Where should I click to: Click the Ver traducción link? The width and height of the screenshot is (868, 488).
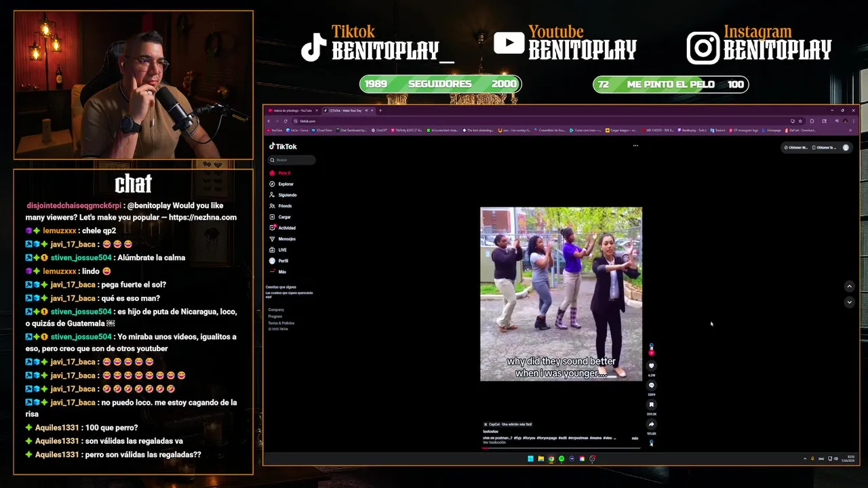[x=494, y=443]
